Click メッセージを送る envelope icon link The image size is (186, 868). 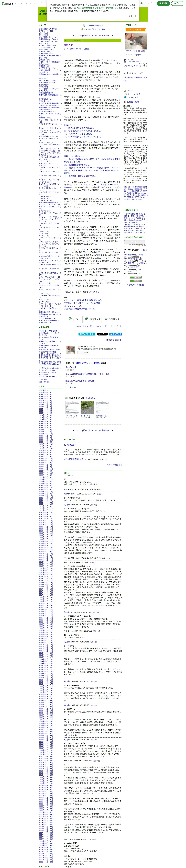pos(132,94)
